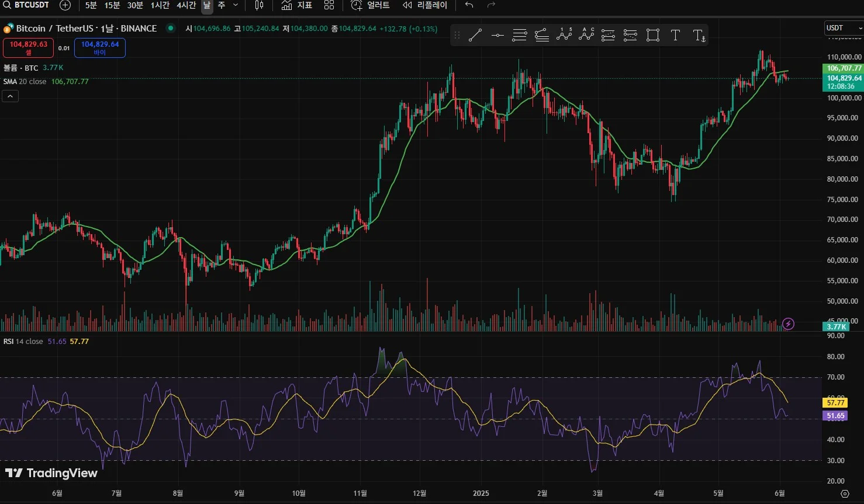Click the undo arrow
The width and height of the screenshot is (864, 504).
[469, 5]
